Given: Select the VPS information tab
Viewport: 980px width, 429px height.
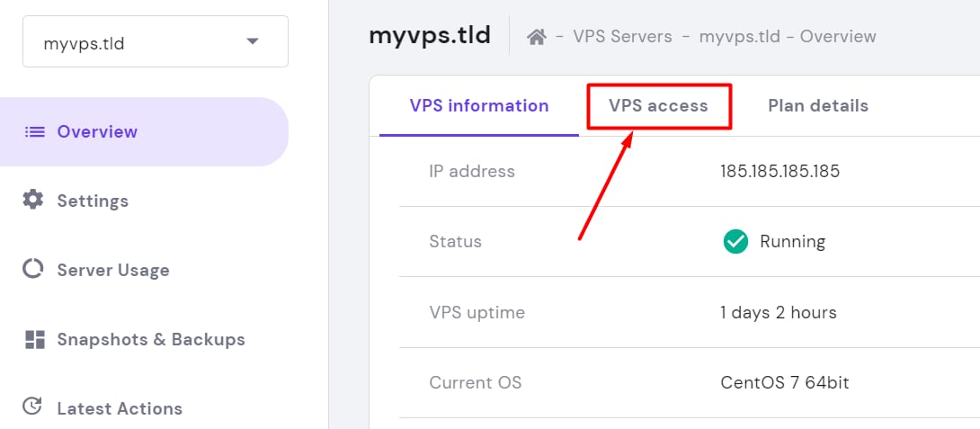Looking at the screenshot, I should point(478,106).
